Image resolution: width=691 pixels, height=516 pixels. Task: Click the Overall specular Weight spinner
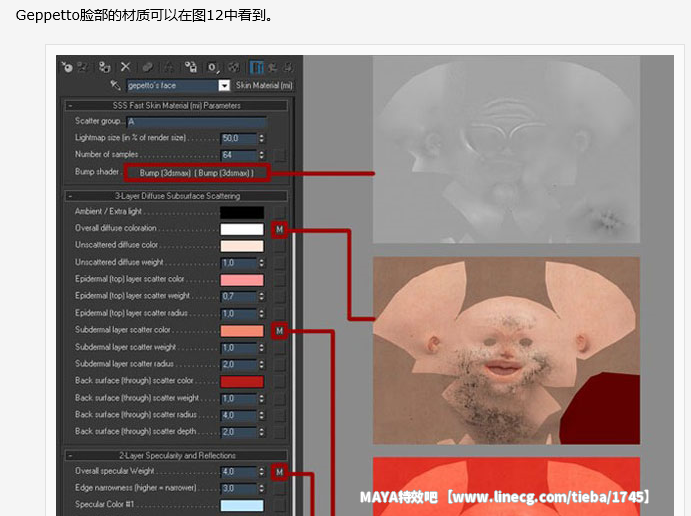pos(261,471)
